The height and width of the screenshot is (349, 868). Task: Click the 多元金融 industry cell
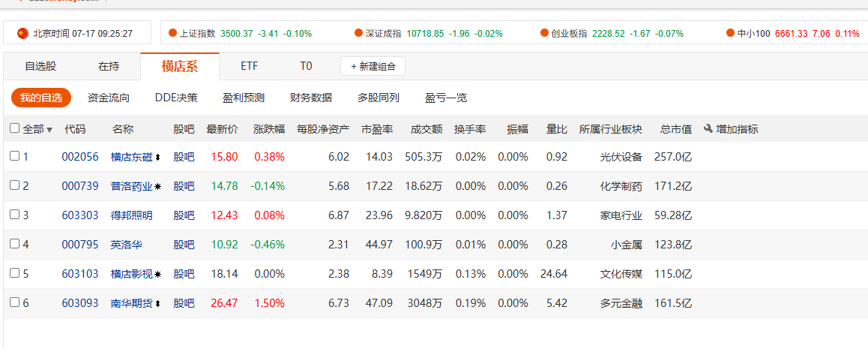[621, 303]
